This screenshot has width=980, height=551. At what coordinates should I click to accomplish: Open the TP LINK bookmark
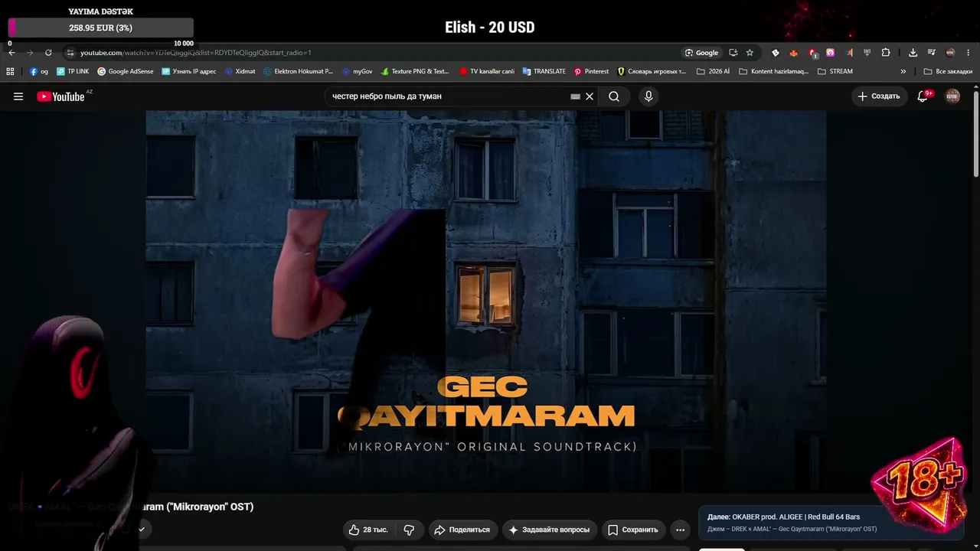click(73, 71)
